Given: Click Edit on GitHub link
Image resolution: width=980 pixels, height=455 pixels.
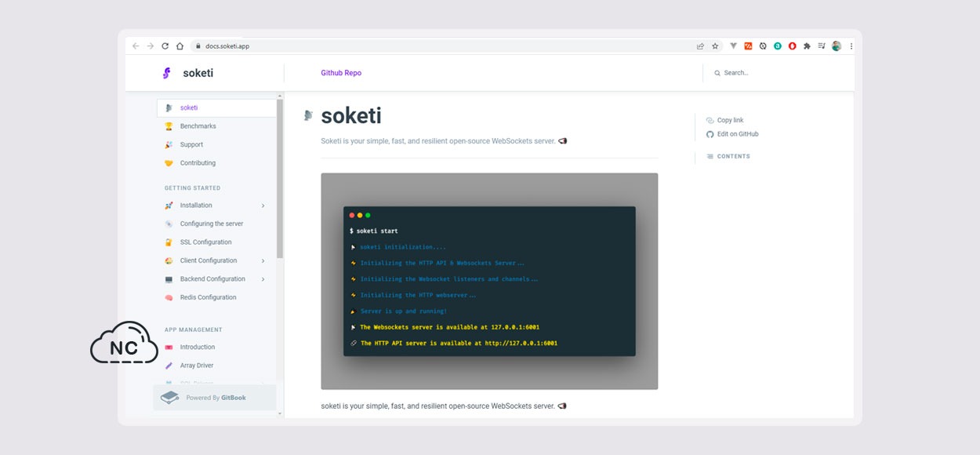Looking at the screenshot, I should click(x=732, y=134).
